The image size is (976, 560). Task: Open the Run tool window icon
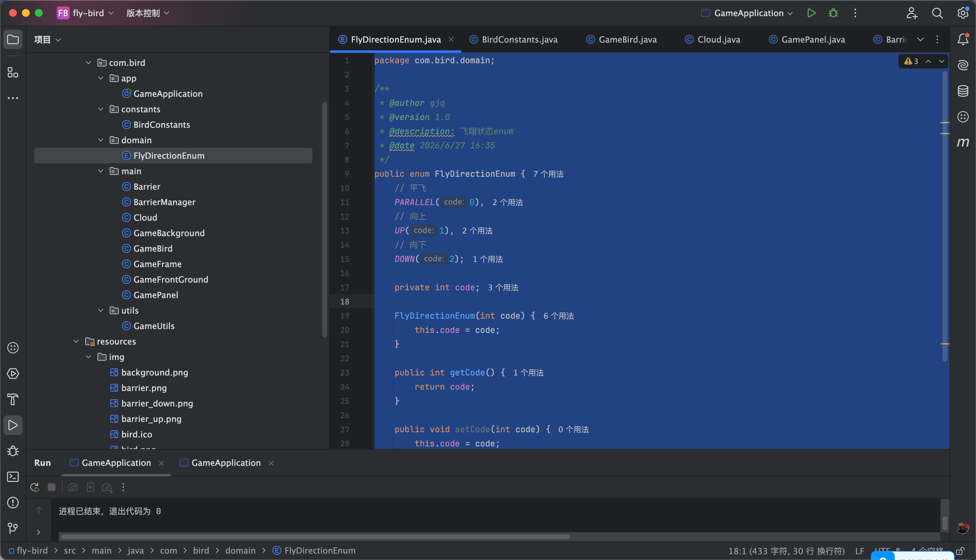pyautogui.click(x=13, y=425)
